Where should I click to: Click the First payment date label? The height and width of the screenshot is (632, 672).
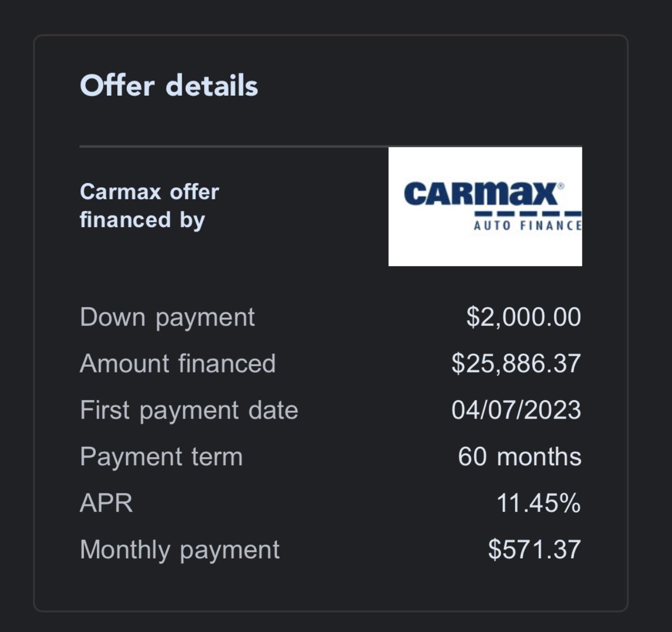(x=188, y=410)
